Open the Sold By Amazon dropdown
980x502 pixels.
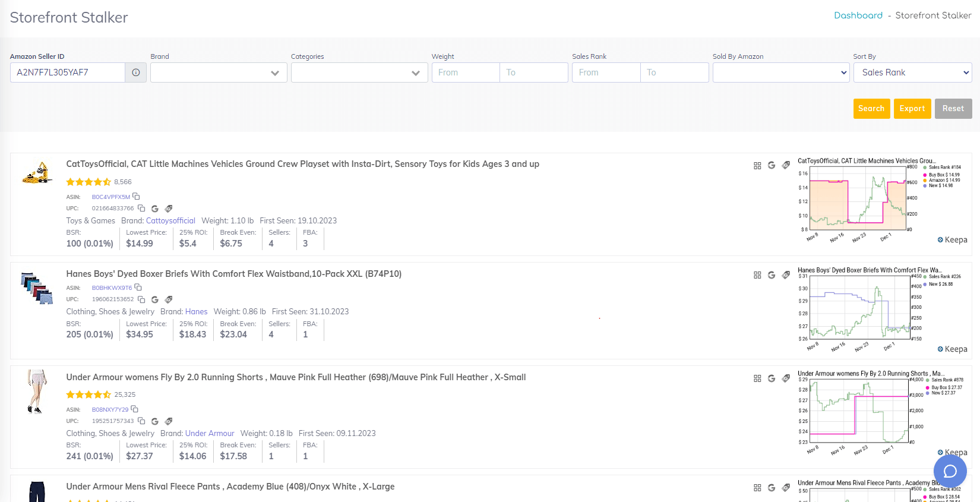(781, 72)
